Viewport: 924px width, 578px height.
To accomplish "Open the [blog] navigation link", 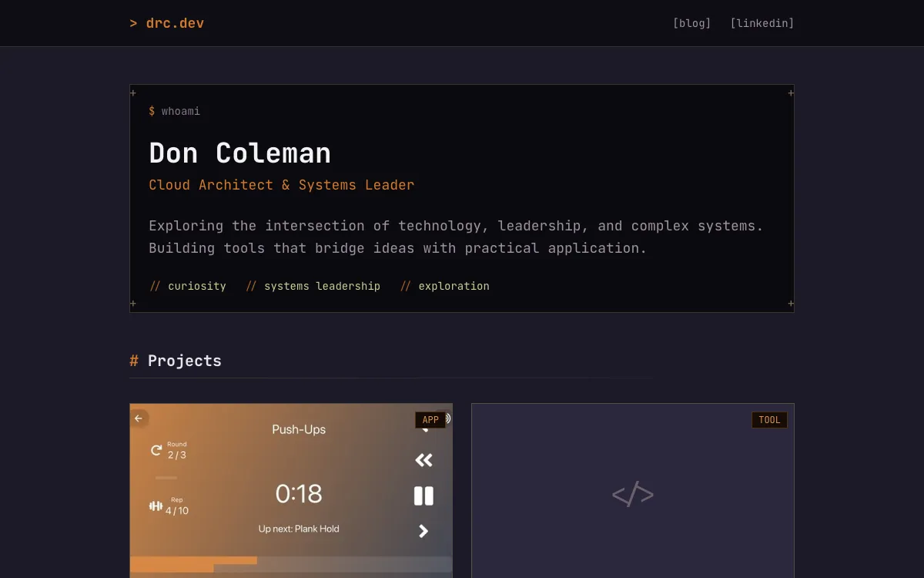I will click(691, 23).
